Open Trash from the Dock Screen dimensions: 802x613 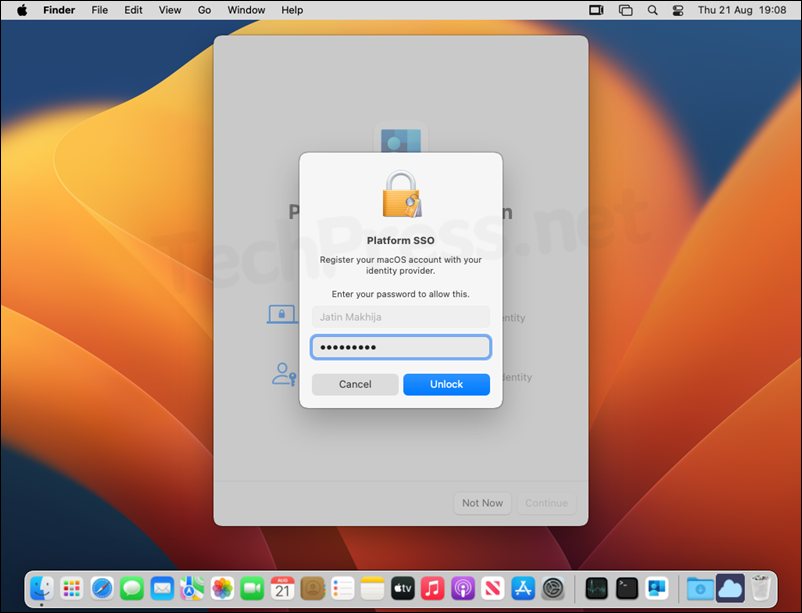coord(761,588)
